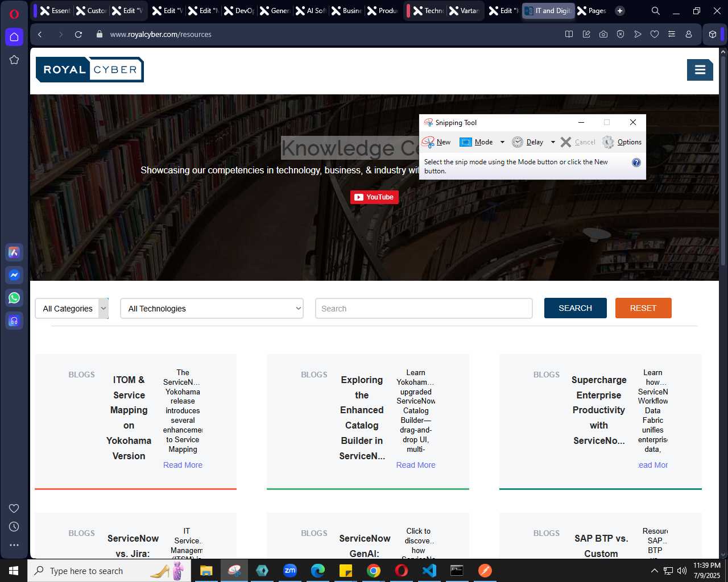The height and width of the screenshot is (582, 728).
Task: Click Delay button in Snipping Tool
Action: [x=528, y=142]
